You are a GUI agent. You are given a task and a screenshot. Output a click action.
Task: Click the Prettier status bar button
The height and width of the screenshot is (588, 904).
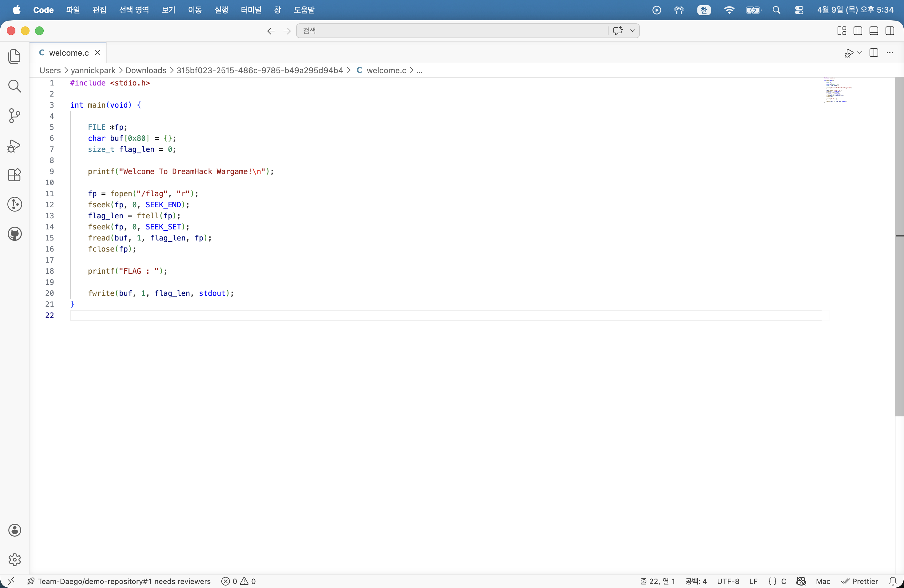pyautogui.click(x=859, y=581)
